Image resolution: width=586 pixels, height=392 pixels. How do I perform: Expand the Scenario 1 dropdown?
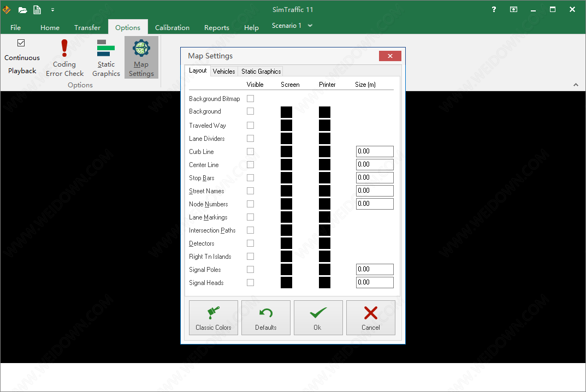pos(310,26)
